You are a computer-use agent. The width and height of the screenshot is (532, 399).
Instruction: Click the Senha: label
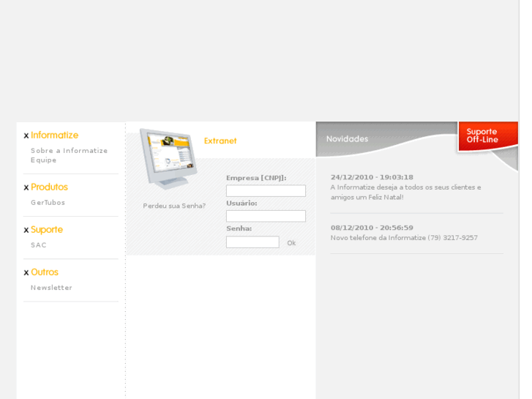[239, 228]
